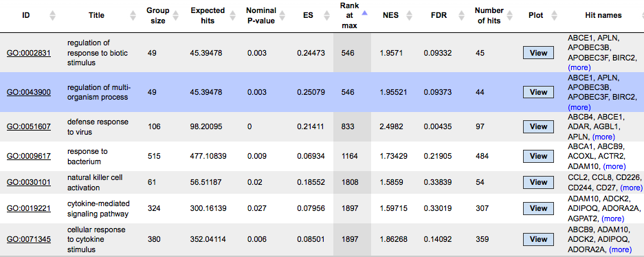644x257 pixels.
Task: View plot for response to bacterium
Action: pos(538,156)
